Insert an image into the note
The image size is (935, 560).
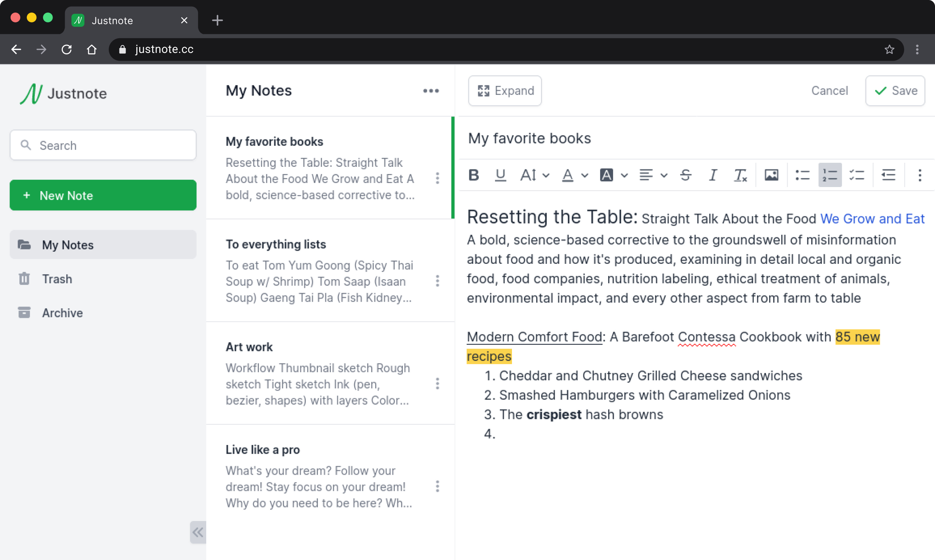(771, 175)
